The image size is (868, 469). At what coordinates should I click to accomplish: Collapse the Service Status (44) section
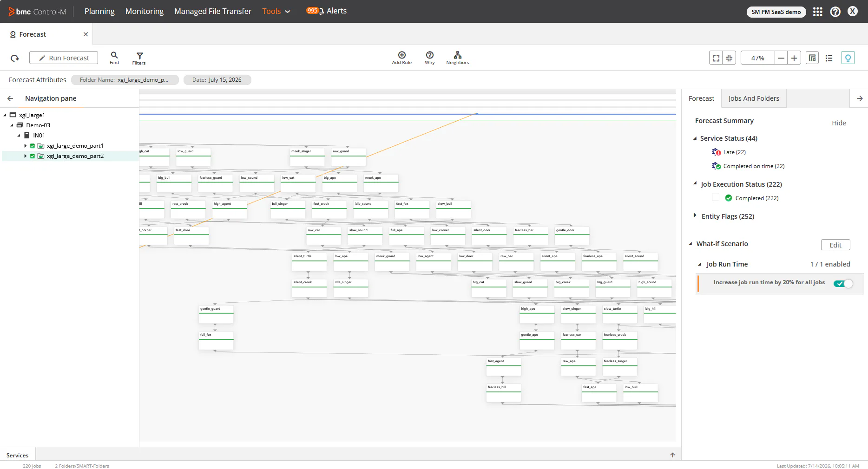coord(695,138)
